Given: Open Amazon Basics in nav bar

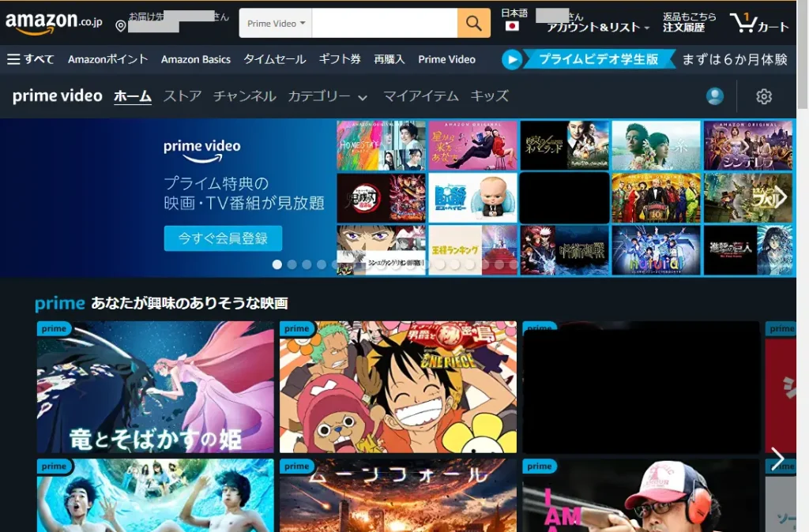Looking at the screenshot, I should click(196, 59).
